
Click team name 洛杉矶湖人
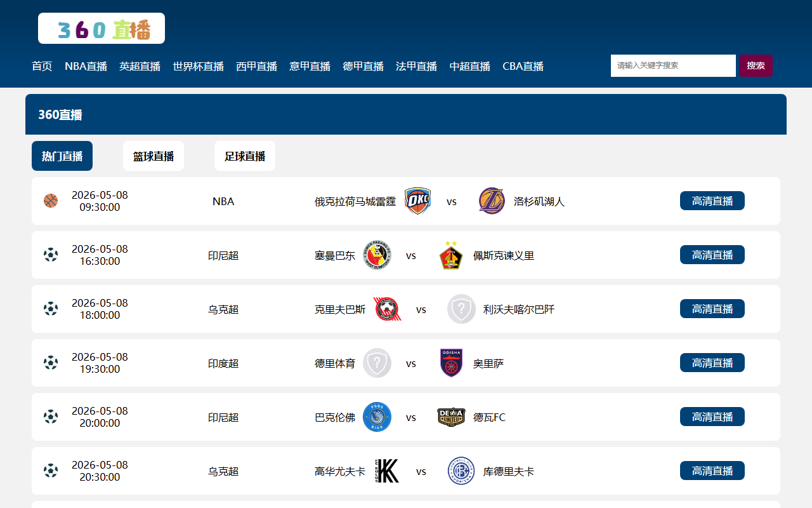(x=539, y=201)
